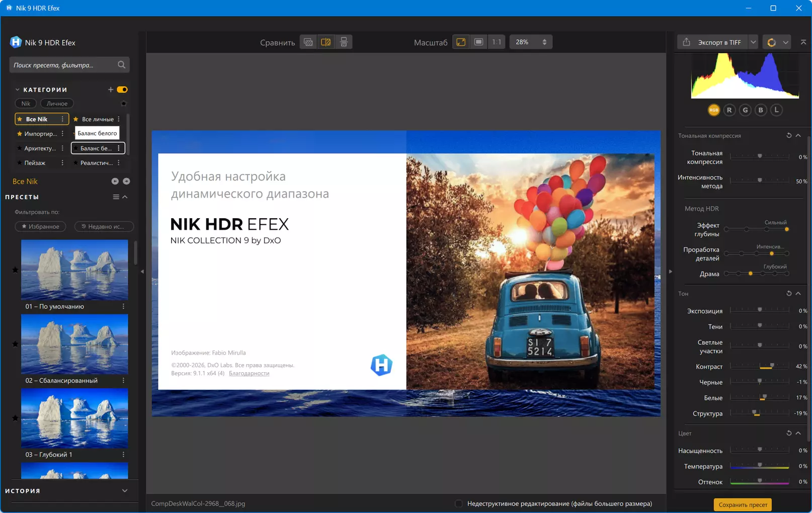Open the presets list view menu icon
812x513 pixels.
[116, 197]
